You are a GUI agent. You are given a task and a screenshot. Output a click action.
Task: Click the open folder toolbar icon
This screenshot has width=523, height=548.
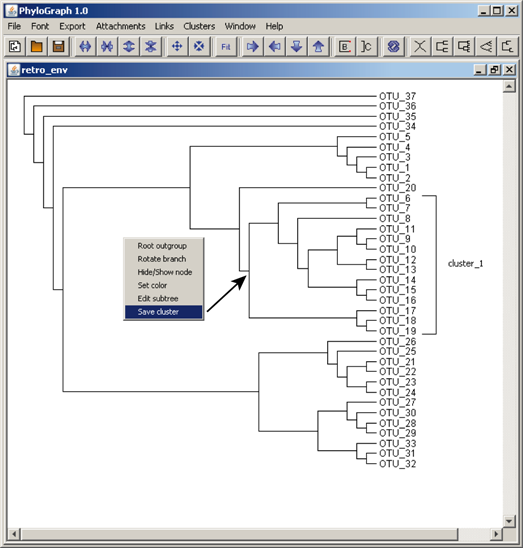click(x=37, y=46)
